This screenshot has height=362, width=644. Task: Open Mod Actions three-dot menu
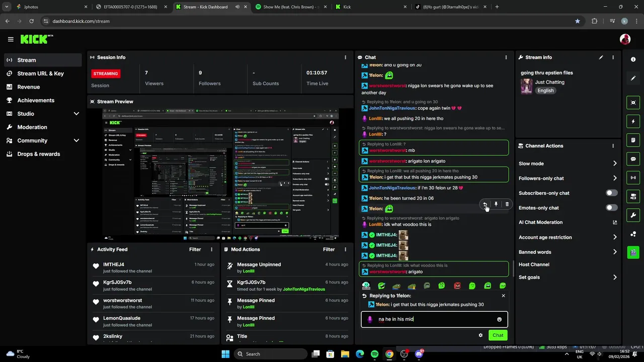pyautogui.click(x=345, y=249)
